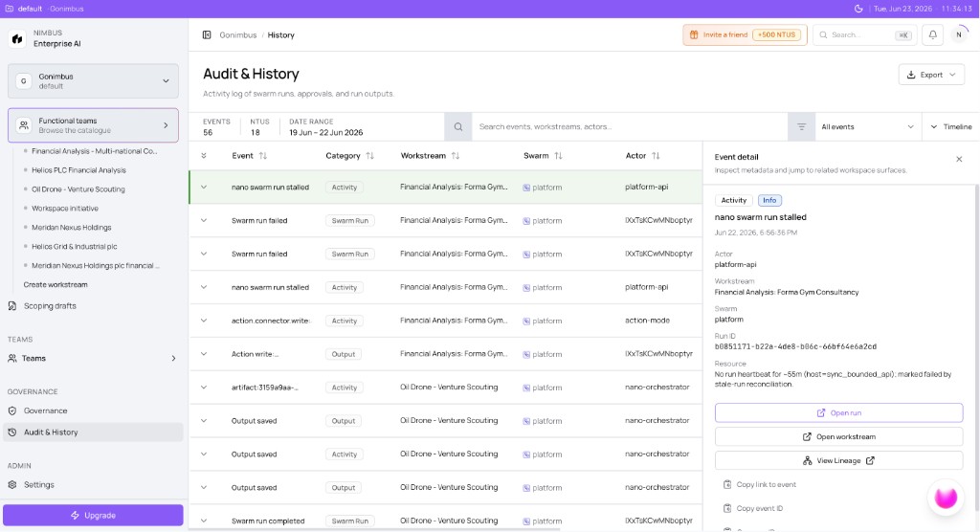The width and height of the screenshot is (980, 532).
Task: Open the Timeline view dropdown
Action: click(951, 127)
